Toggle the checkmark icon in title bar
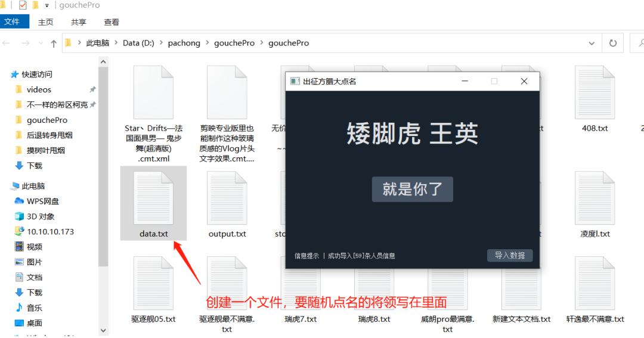This screenshot has width=644, height=338. pos(23,5)
